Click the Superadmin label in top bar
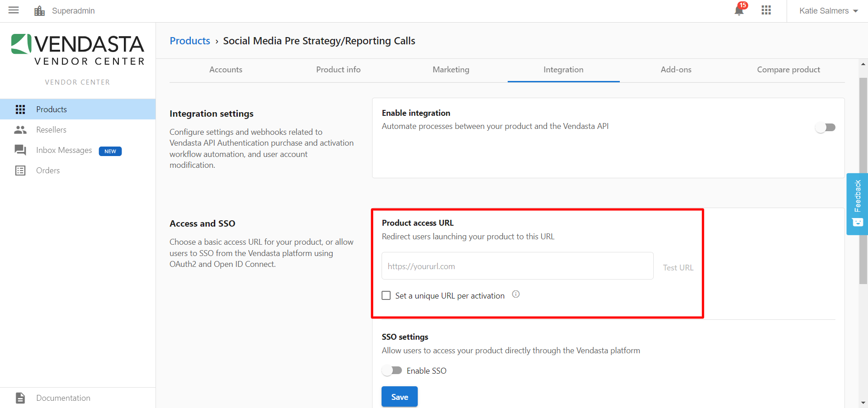This screenshot has width=868, height=408. click(x=73, y=10)
